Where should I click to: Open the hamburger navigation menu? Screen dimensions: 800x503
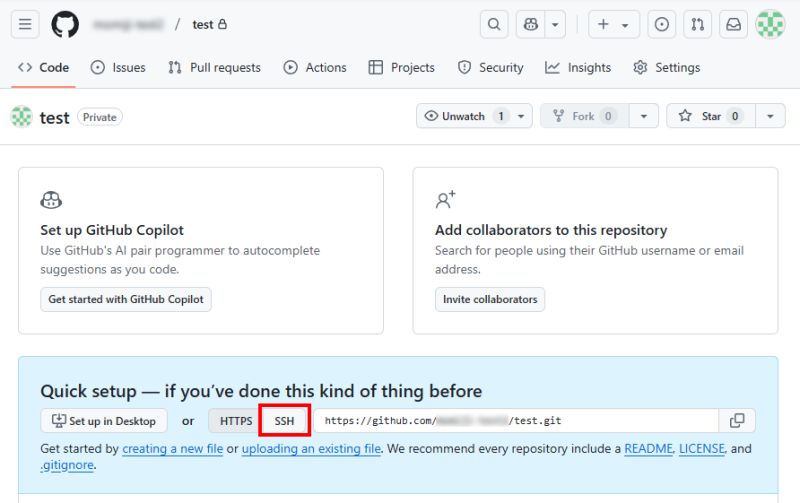25,24
